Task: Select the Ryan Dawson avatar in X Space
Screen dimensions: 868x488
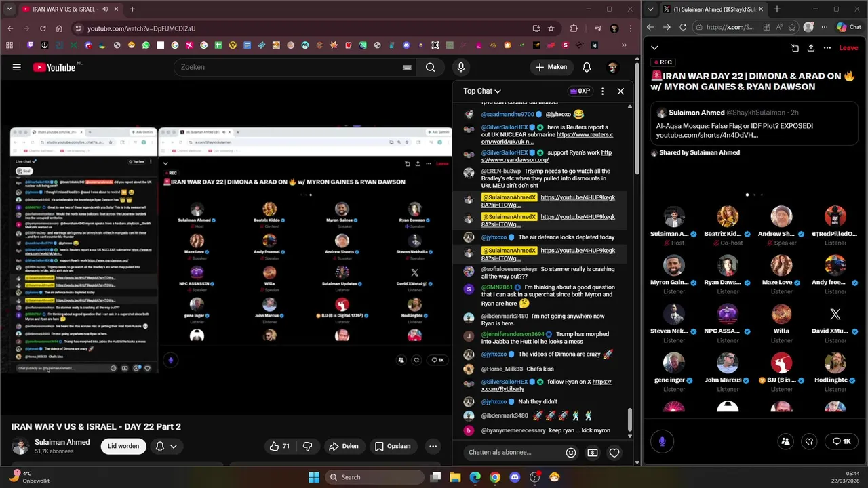Action: pos(728,265)
